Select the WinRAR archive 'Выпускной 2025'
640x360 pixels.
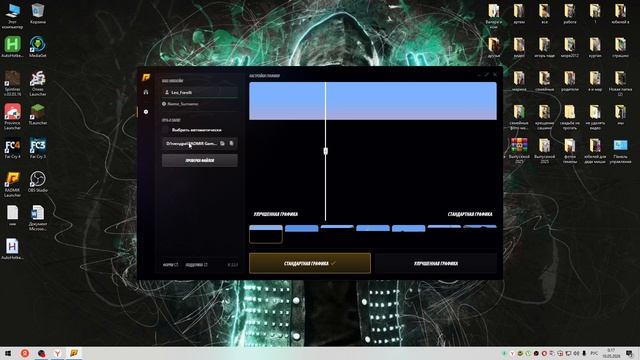click(x=519, y=151)
